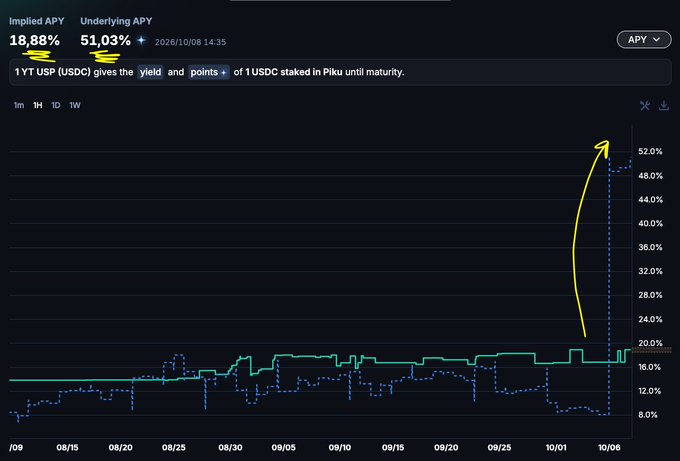
Task: Click the 48.0% axis label
Action: 650,176
